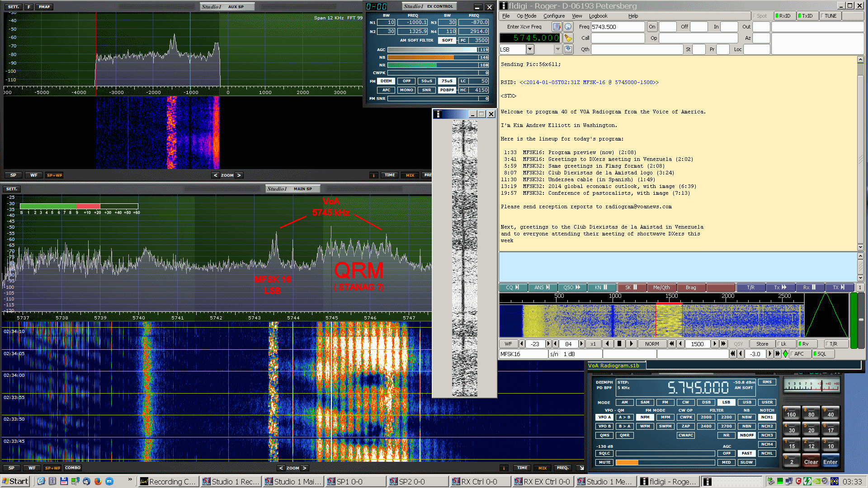Click the Call input field
The width and height of the screenshot is (868, 488).
pos(618,38)
